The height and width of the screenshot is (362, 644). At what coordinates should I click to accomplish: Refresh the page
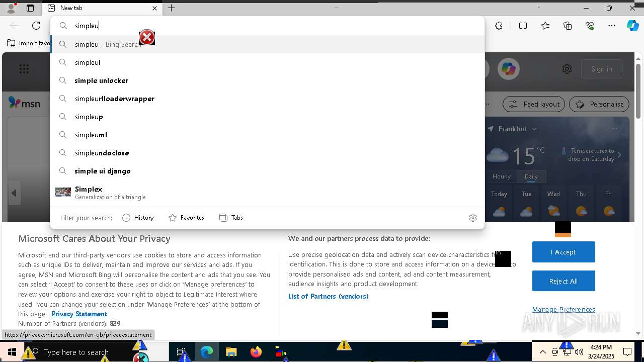coord(36,26)
